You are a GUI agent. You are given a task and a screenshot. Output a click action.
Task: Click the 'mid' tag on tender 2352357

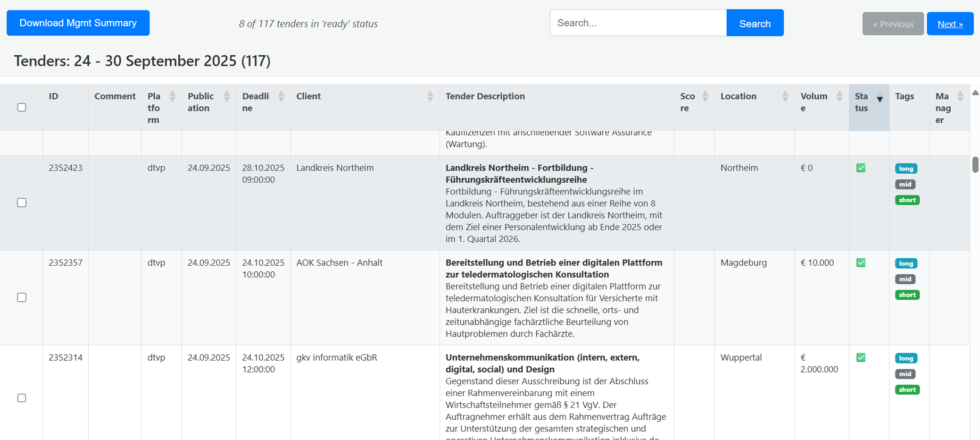pos(905,279)
